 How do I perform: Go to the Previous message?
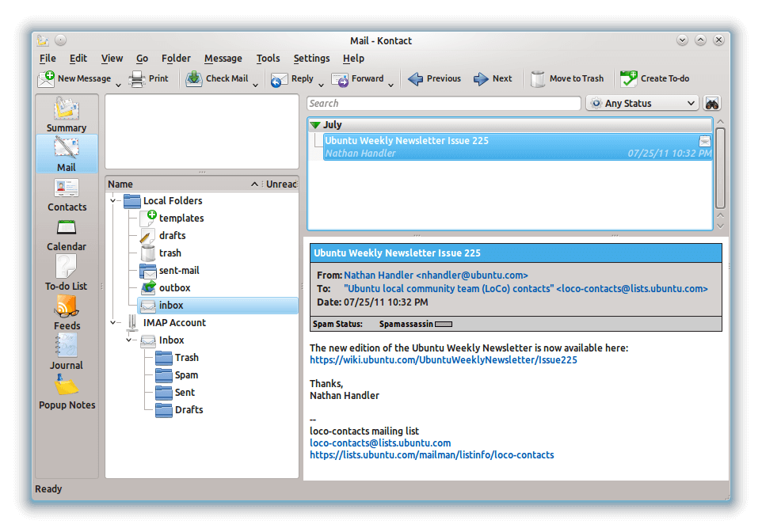[x=434, y=78]
